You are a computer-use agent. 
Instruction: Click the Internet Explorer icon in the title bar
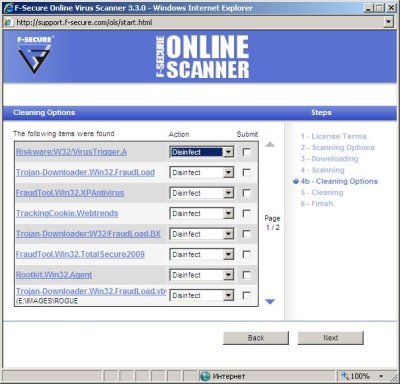click(x=8, y=8)
